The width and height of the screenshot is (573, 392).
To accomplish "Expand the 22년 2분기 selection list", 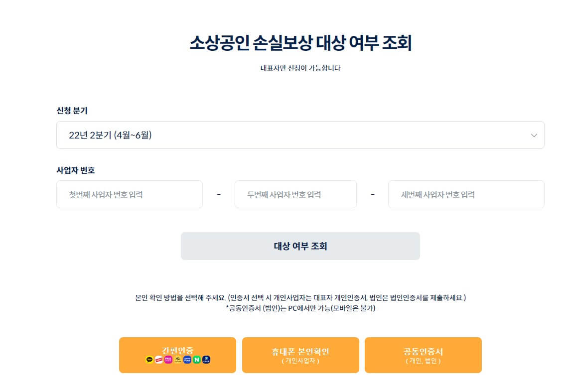I will [300, 135].
